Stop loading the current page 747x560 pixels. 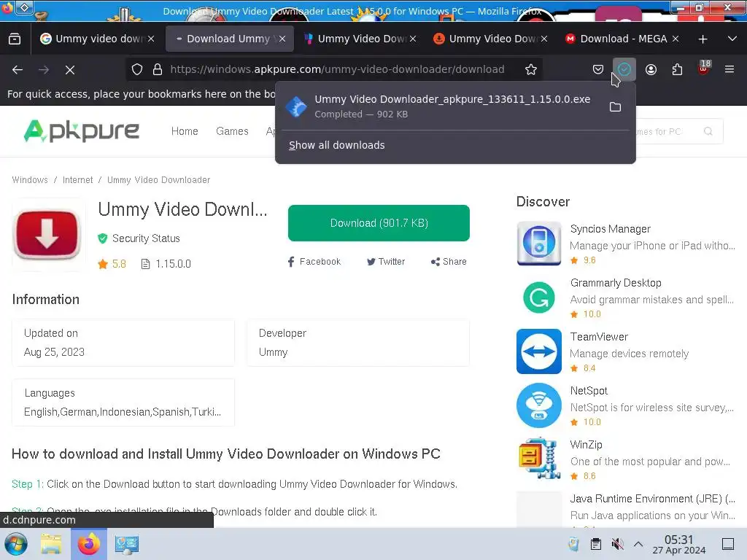(x=70, y=69)
